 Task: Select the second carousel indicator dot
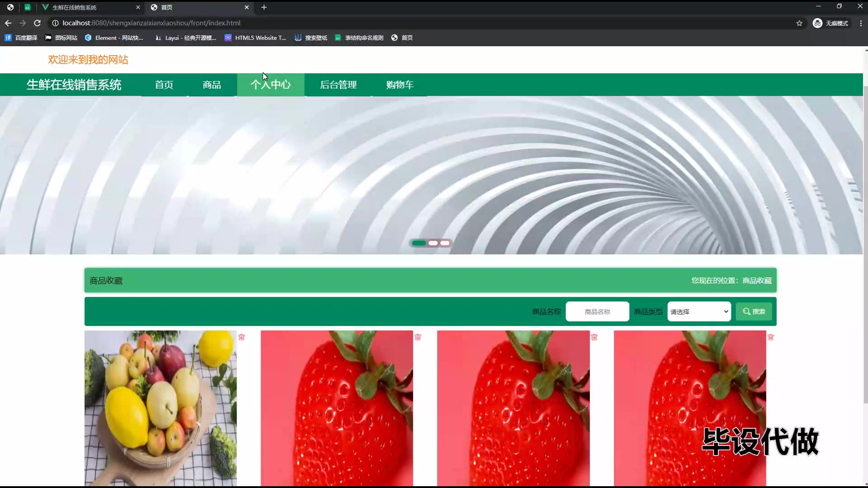[x=433, y=243]
